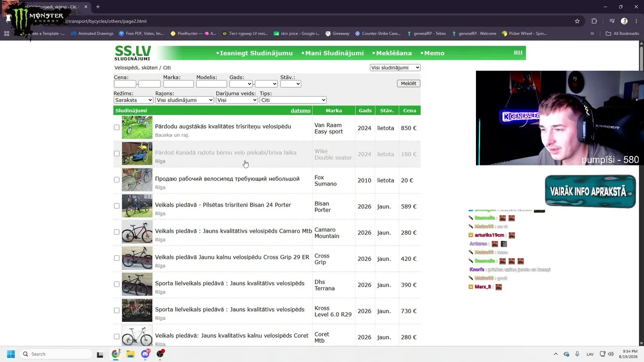The height and width of the screenshot is (362, 644).
Task: Open the Picker Wheel bookmark
Action: pyautogui.click(x=524, y=34)
